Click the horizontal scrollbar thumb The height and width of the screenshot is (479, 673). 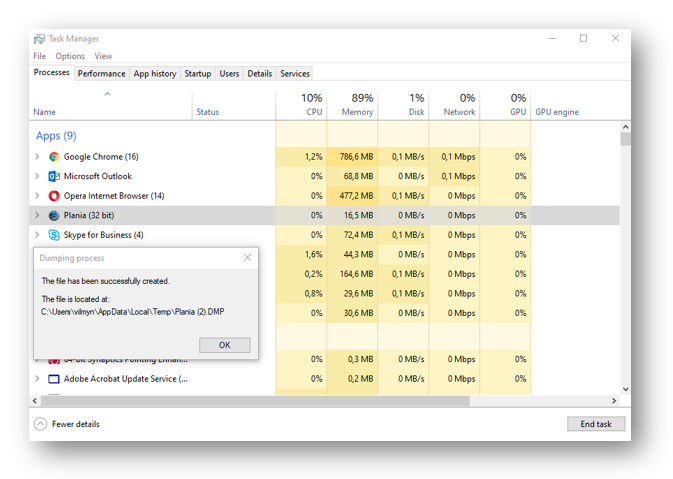(x=255, y=401)
